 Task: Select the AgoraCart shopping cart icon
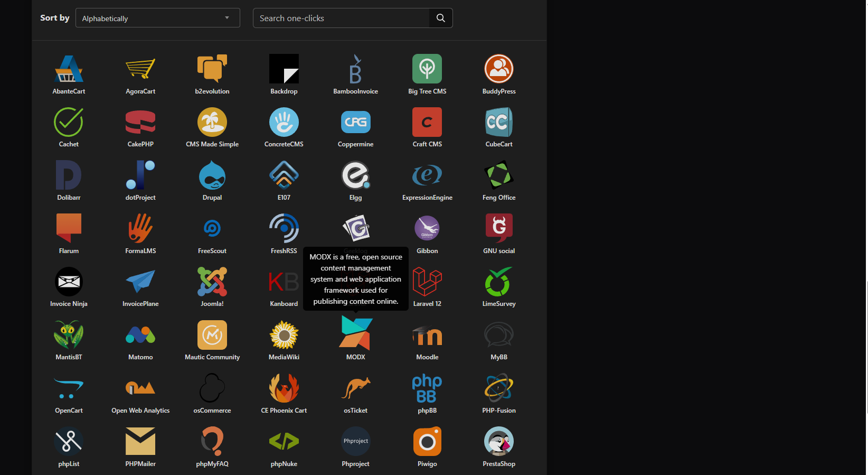pos(140,69)
